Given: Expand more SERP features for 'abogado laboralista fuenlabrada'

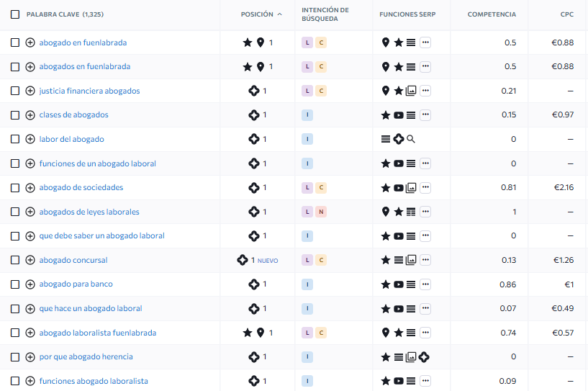Looking at the screenshot, I should 425,333.
